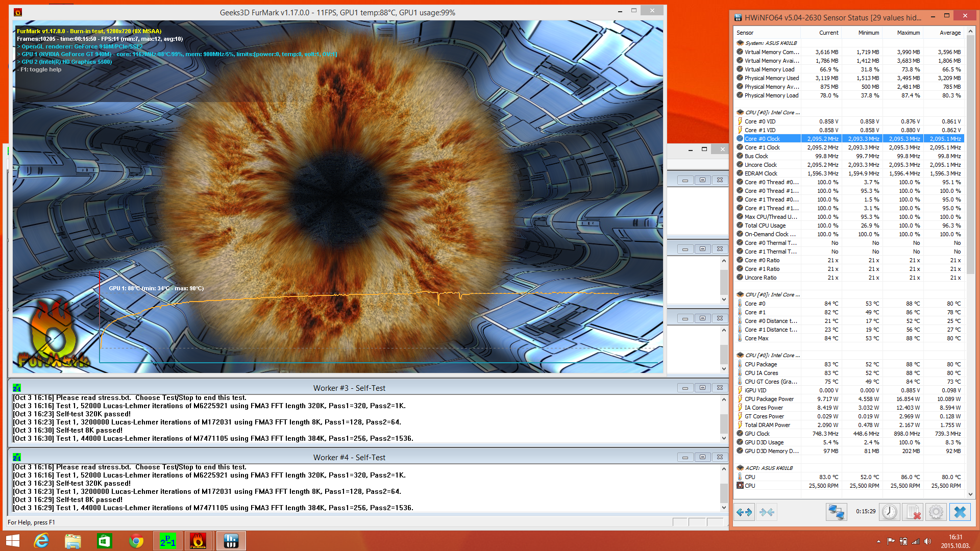This screenshot has height=551, width=980.
Task: Select the Virtual Memory Load row
Action: tap(849, 69)
